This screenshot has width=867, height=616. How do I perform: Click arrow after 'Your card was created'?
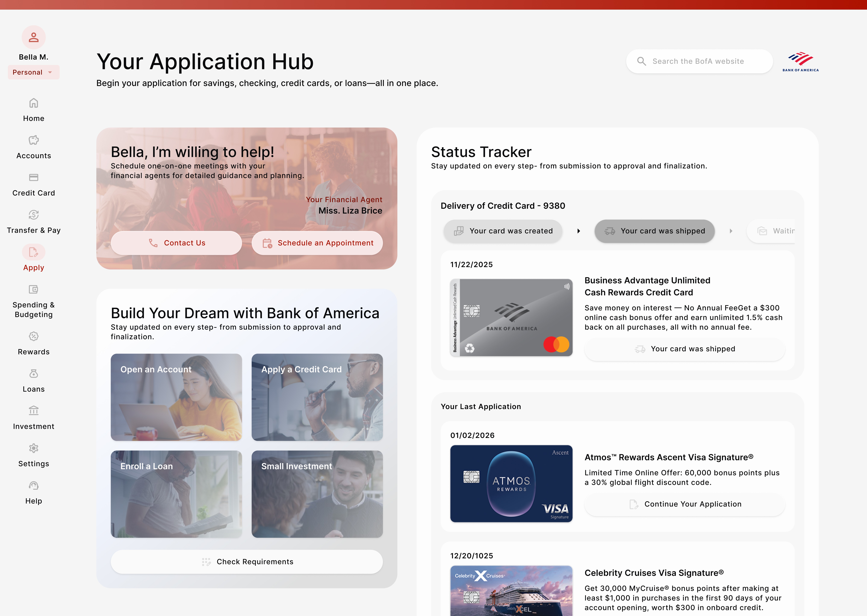[578, 231]
